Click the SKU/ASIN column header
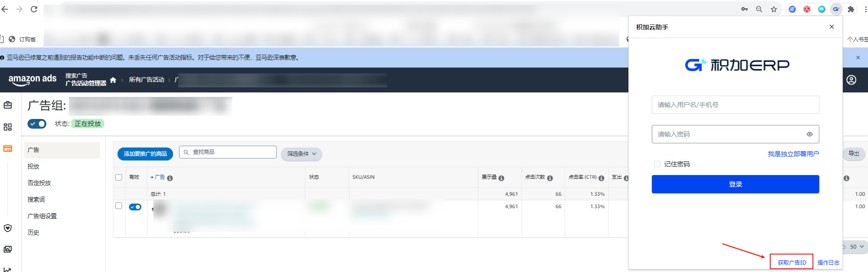 coord(364,177)
